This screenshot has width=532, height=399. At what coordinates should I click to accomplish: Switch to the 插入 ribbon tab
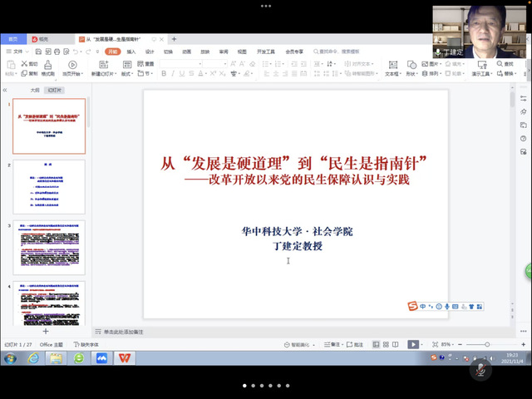pyautogui.click(x=131, y=52)
